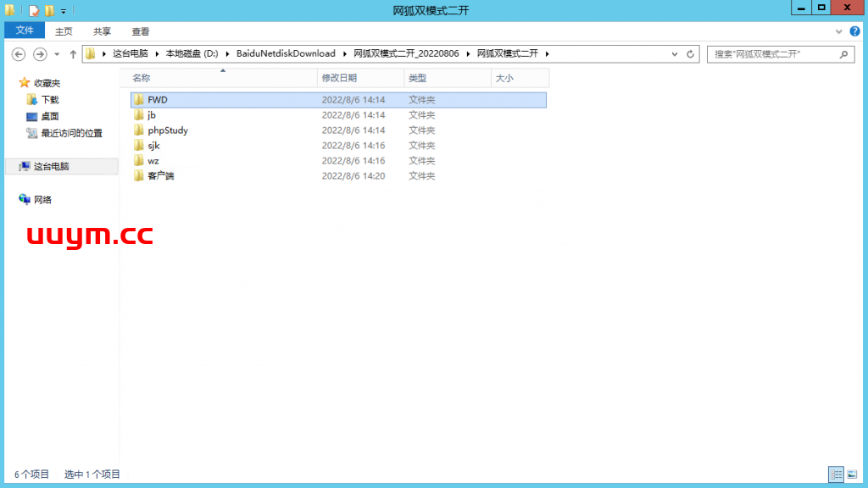Refresh the current folder view
This screenshot has height=488, width=868.
[x=692, y=54]
